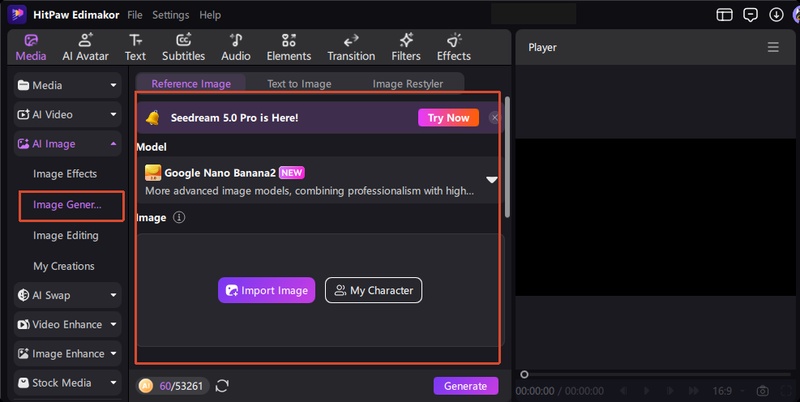Viewport: 800px width, 402px height.
Task: Open the Effects tool
Action: tap(454, 47)
